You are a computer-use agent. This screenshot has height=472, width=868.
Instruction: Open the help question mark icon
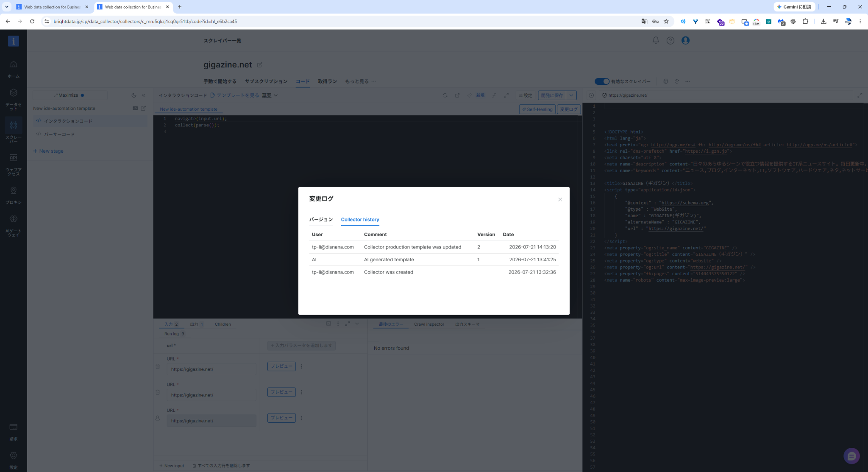pos(670,40)
